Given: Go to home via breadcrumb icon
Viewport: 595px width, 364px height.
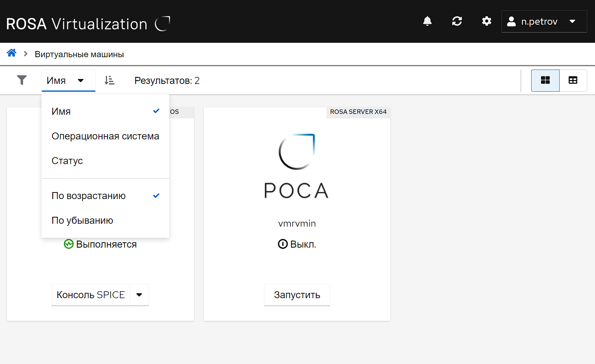Looking at the screenshot, I should pyautogui.click(x=12, y=53).
